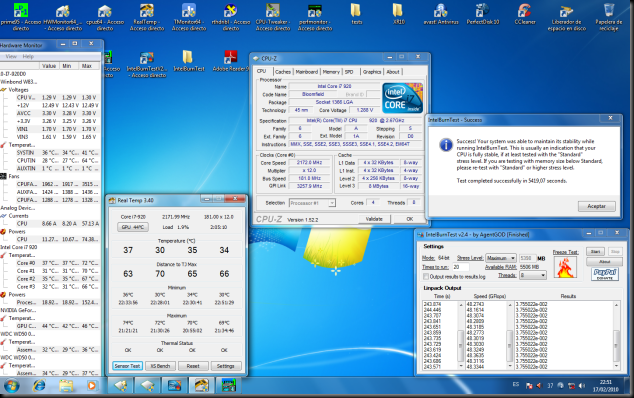Open the RealTemp desktop shortcut

coord(147,17)
